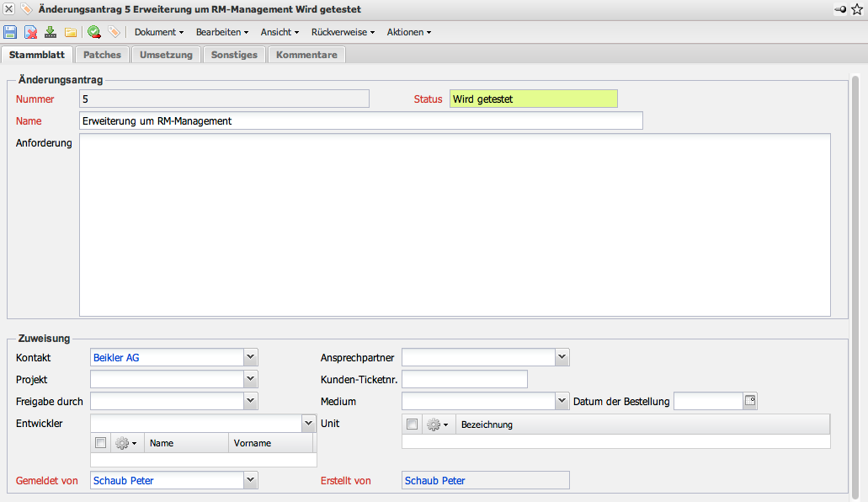Click the Bezeichnung column header
Image resolution: width=868 pixels, height=502 pixels.
click(x=487, y=425)
